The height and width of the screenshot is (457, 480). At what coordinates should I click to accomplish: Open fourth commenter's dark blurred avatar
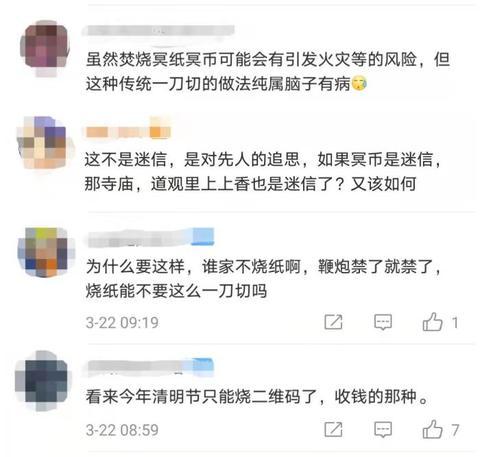click(42, 380)
